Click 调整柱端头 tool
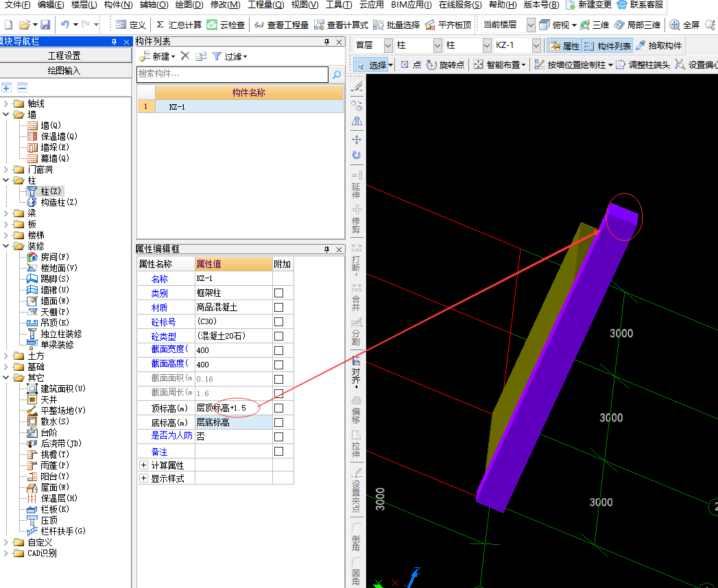 click(x=643, y=65)
